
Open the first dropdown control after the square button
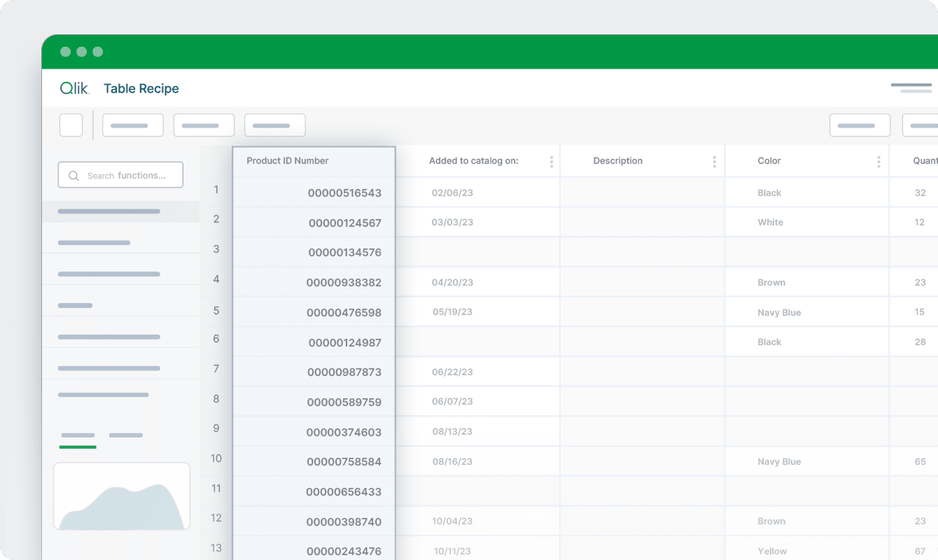coord(132,125)
